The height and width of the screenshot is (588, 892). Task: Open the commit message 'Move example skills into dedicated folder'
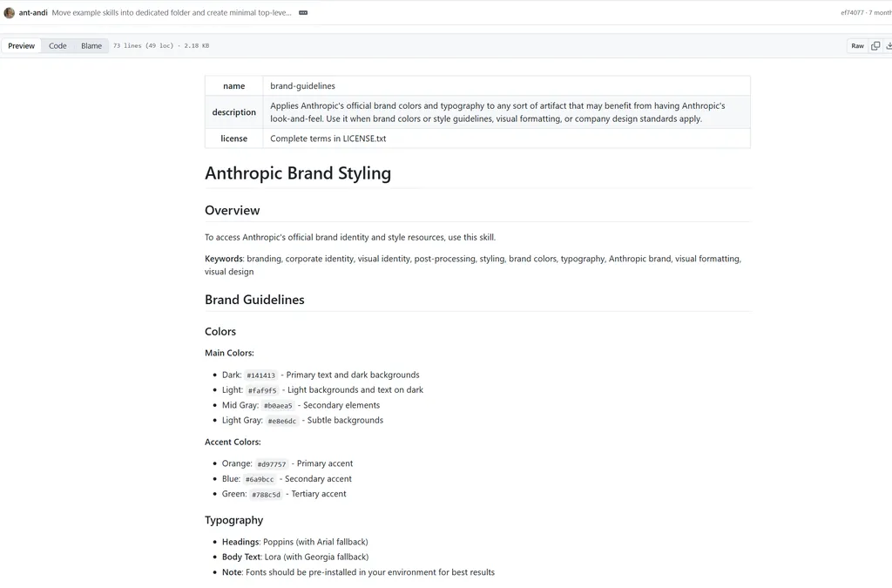172,12
